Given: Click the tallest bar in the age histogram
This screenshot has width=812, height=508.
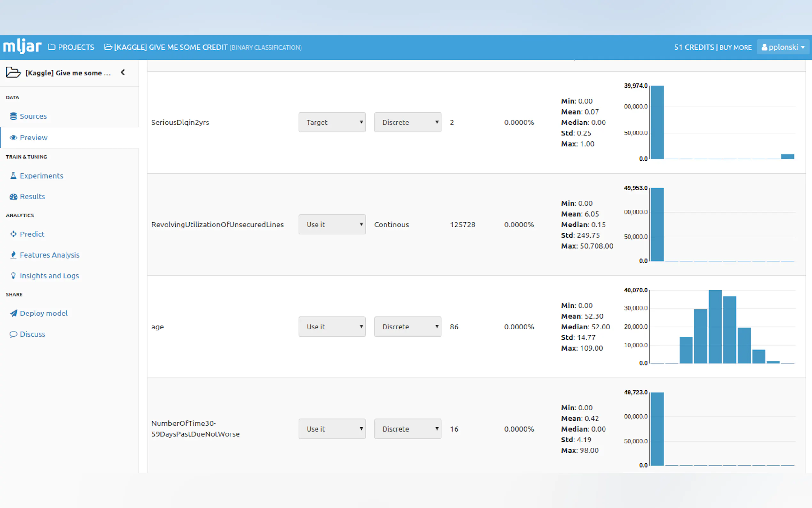Looking at the screenshot, I should (x=715, y=326).
